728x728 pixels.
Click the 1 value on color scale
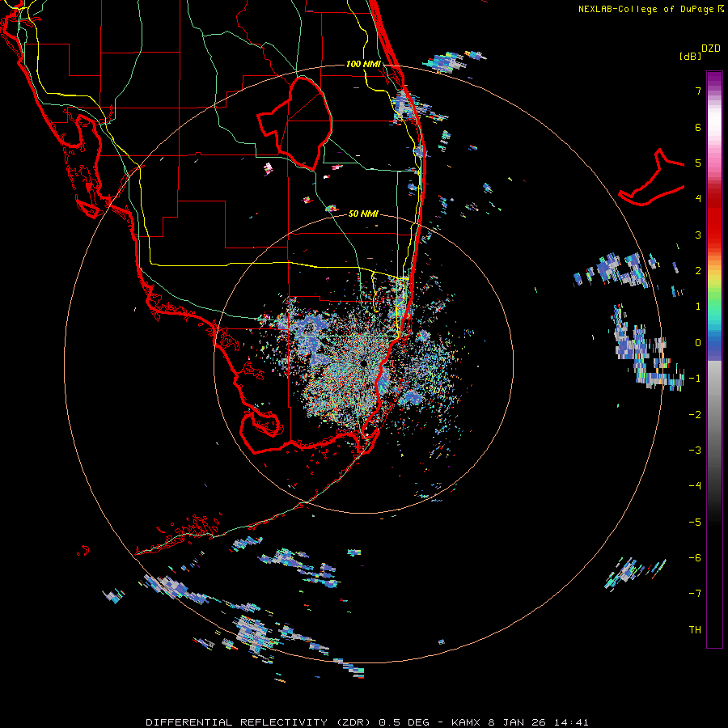coord(698,307)
